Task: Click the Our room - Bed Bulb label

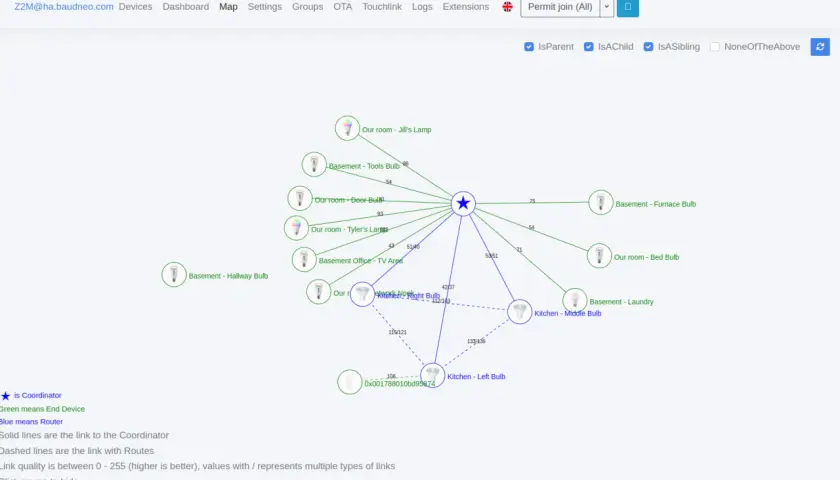Action: click(647, 257)
